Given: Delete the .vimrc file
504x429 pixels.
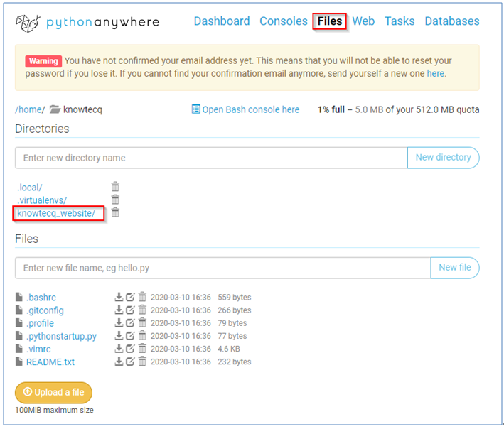Looking at the screenshot, I should click(142, 348).
